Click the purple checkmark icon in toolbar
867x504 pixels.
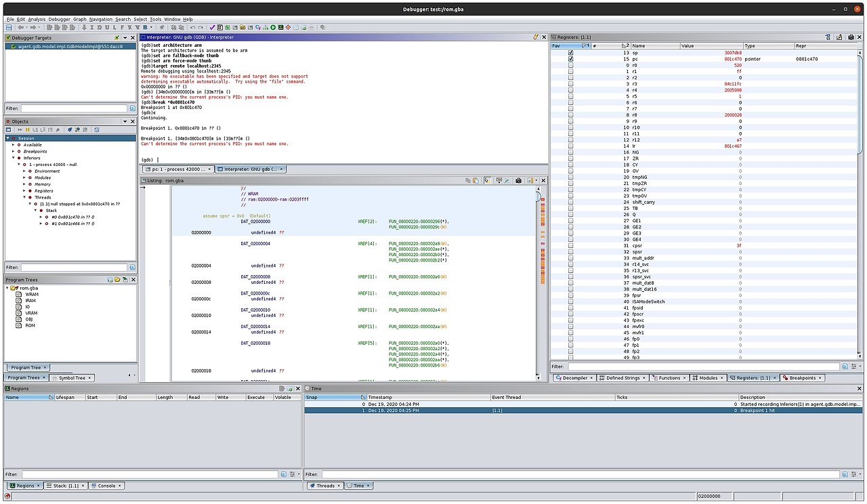[x=212, y=27]
